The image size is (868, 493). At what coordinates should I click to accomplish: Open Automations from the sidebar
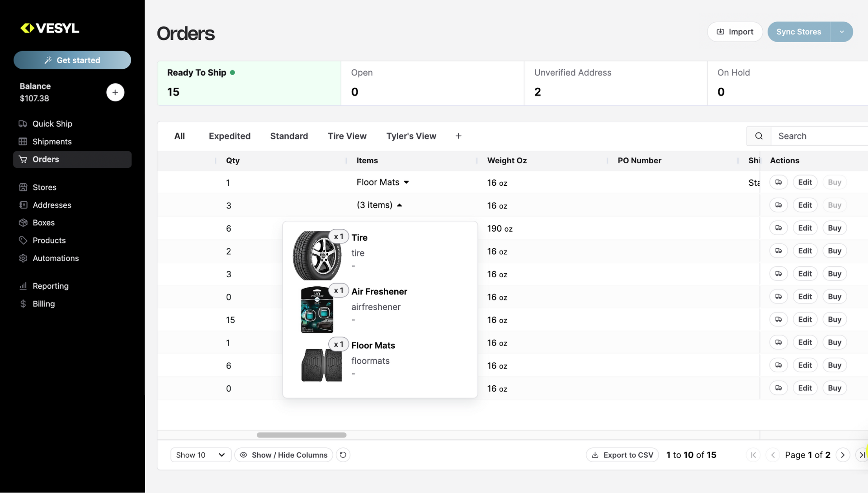[x=55, y=258]
